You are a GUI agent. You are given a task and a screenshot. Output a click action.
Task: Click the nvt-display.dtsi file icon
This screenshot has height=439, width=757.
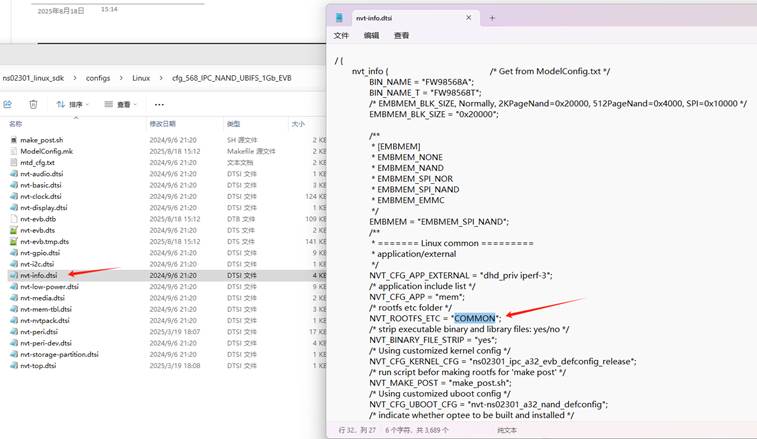point(14,208)
